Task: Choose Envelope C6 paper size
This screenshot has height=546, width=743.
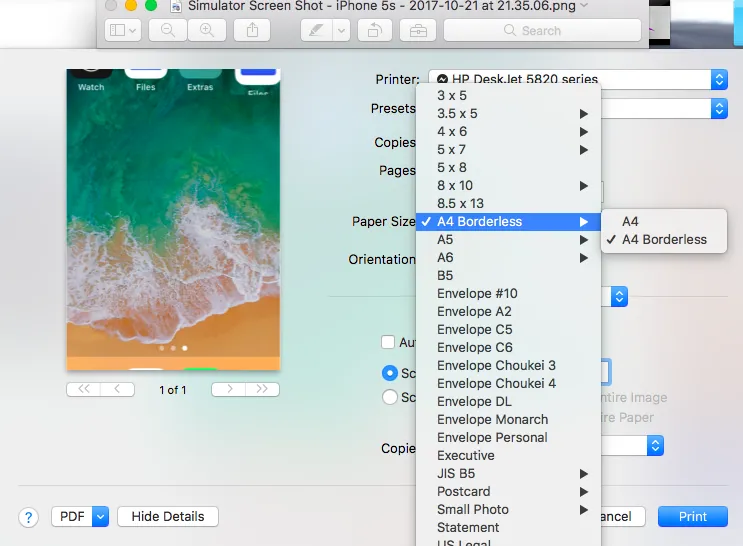Action: pyautogui.click(x=508, y=348)
